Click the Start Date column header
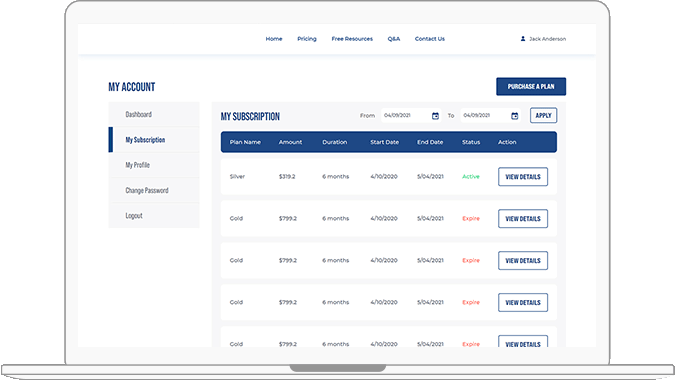Image resolution: width=675 pixels, height=380 pixels. (384, 142)
